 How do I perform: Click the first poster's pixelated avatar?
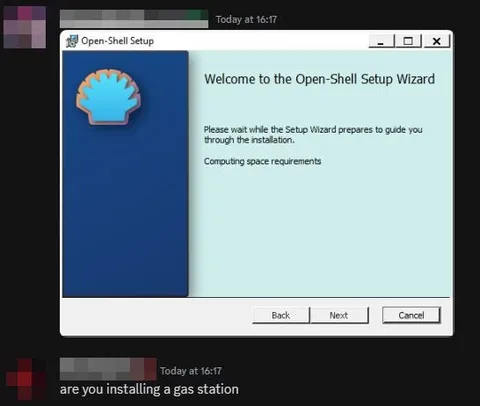click(x=25, y=27)
